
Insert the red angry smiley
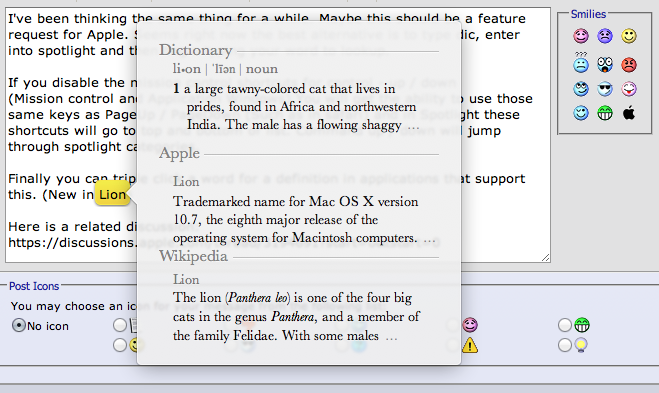pos(629,64)
